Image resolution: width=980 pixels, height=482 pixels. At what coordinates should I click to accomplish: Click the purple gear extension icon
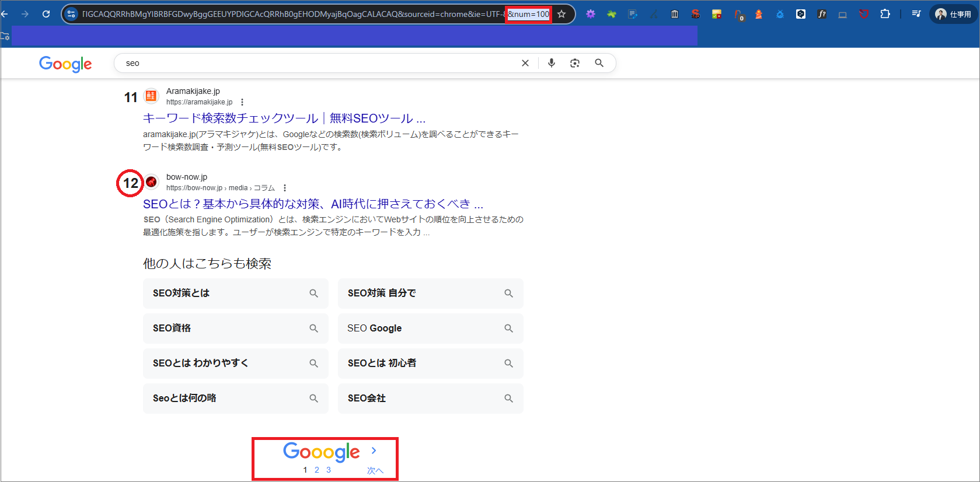click(x=591, y=14)
